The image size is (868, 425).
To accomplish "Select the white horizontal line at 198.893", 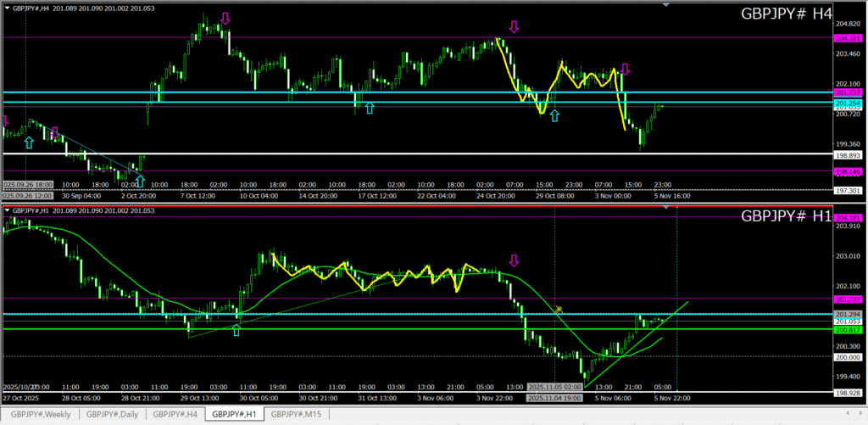I will coord(424,154).
